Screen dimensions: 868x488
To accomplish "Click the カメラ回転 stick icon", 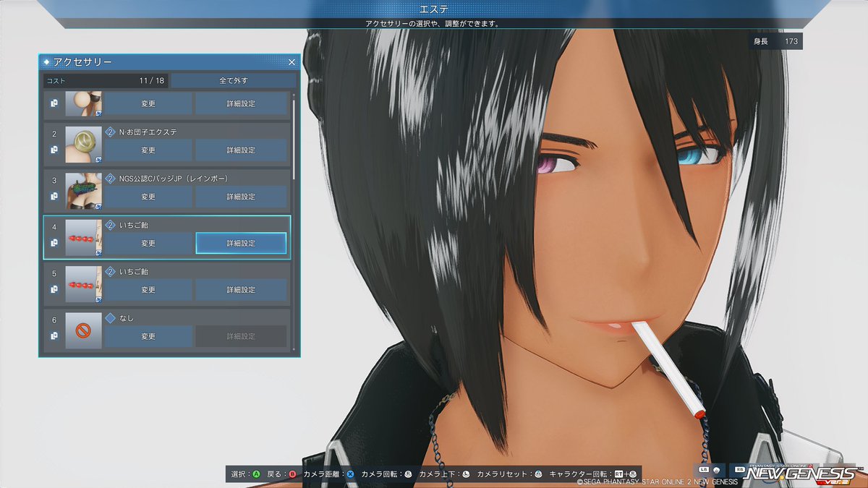I will 407,474.
